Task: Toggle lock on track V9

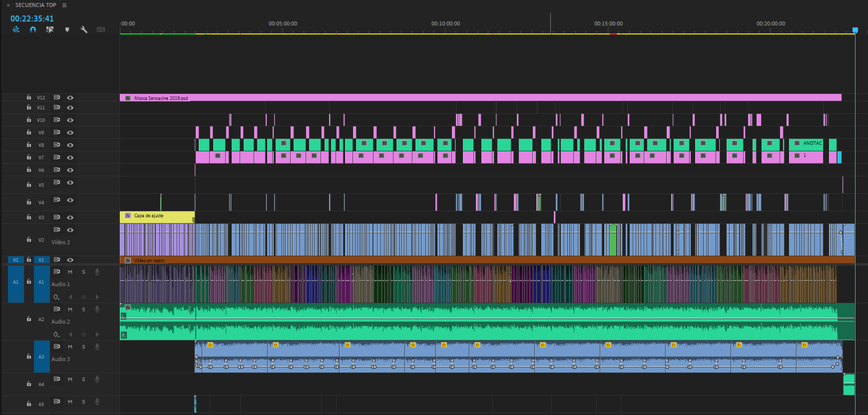Action: (29, 132)
